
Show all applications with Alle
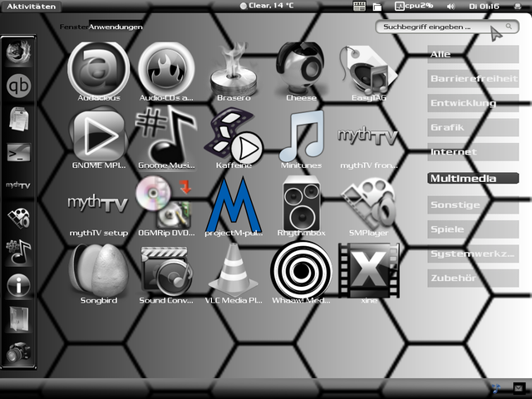click(473, 54)
